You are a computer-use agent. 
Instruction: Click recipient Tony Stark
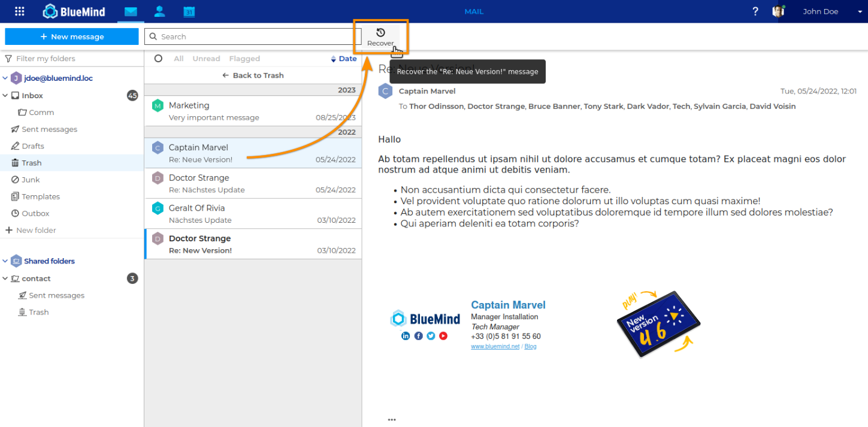pyautogui.click(x=604, y=106)
